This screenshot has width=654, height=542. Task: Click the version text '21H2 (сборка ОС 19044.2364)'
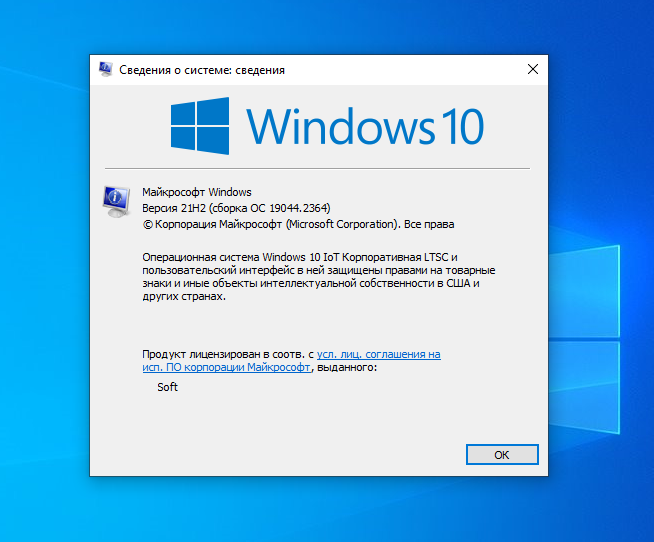pyautogui.click(x=255, y=208)
